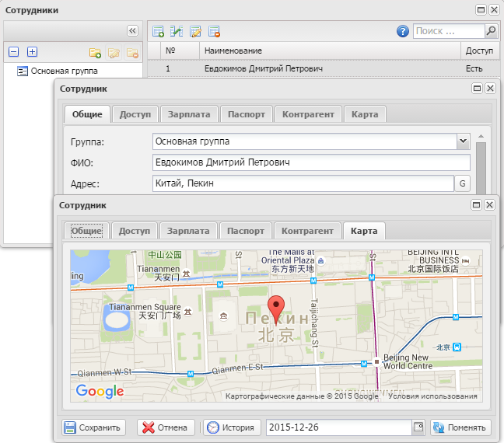Click the Google logo on map
Image resolution: width=504 pixels, height=443 pixels.
[100, 391]
